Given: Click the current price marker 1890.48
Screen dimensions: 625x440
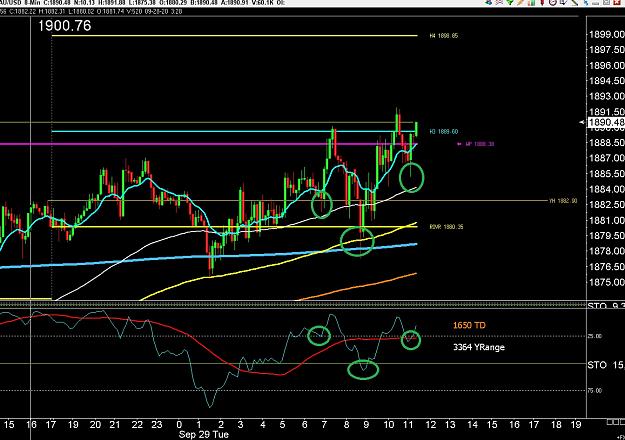Looking at the screenshot, I should click(x=606, y=122).
